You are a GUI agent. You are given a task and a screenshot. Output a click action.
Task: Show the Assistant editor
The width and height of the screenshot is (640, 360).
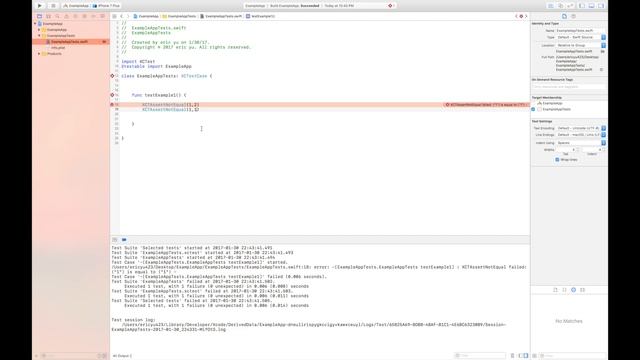(560, 6)
